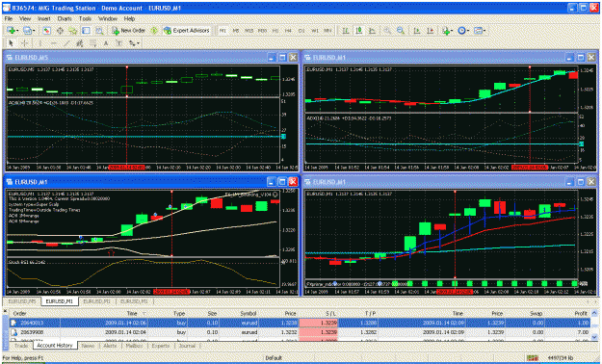Open the Profiles toolbar icon
This screenshot has width=602, height=364.
pyautogui.click(x=27, y=31)
